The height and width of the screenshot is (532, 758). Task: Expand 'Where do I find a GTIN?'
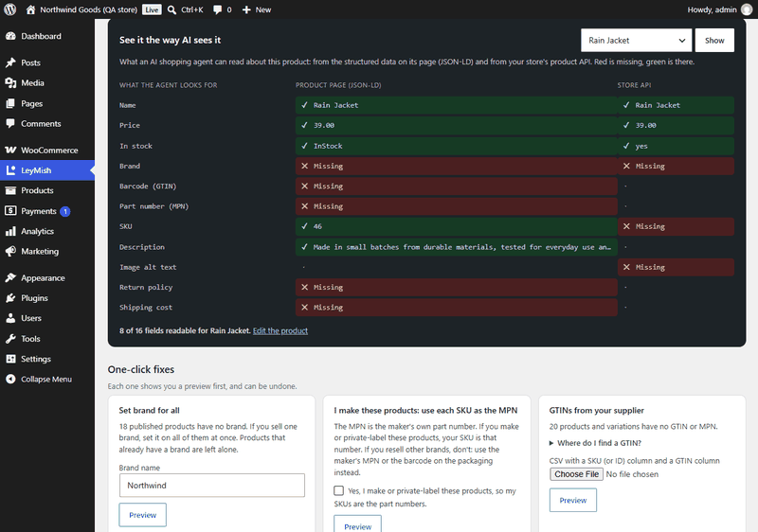(595, 443)
